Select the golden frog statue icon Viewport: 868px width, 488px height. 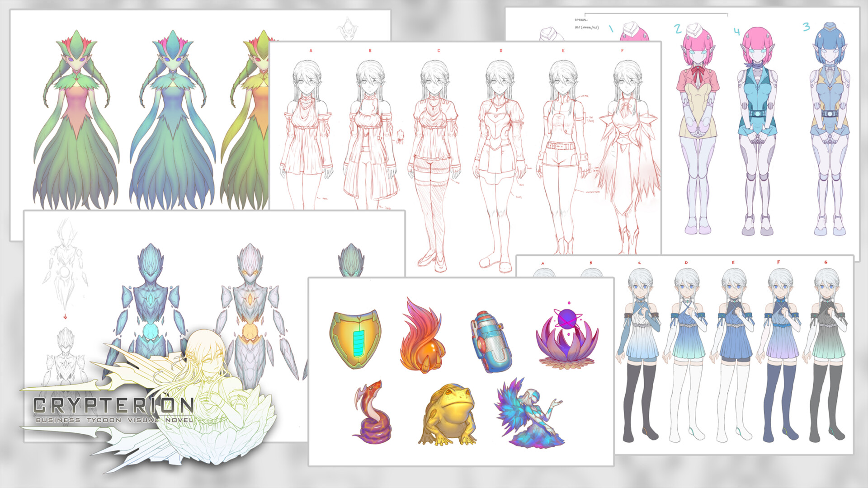(x=448, y=415)
